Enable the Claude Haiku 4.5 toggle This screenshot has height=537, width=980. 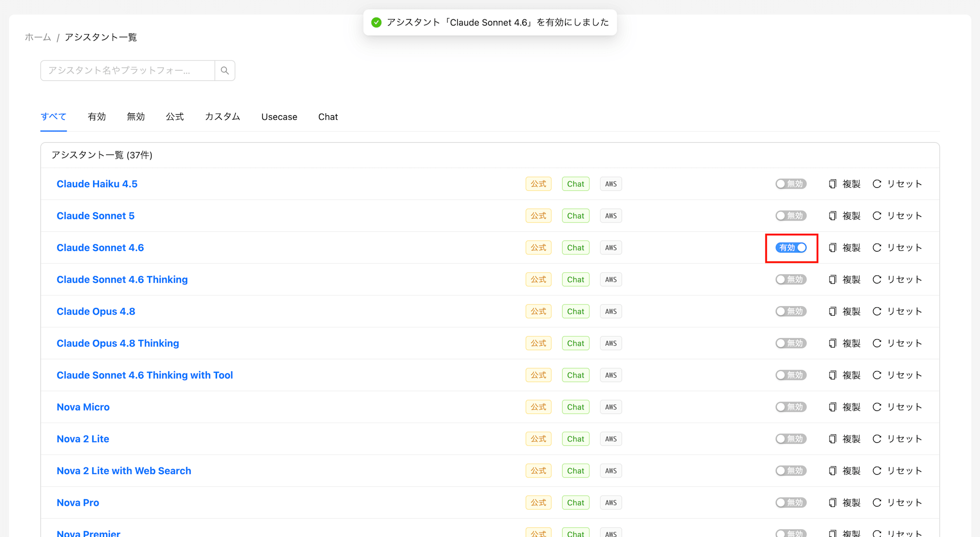click(791, 184)
